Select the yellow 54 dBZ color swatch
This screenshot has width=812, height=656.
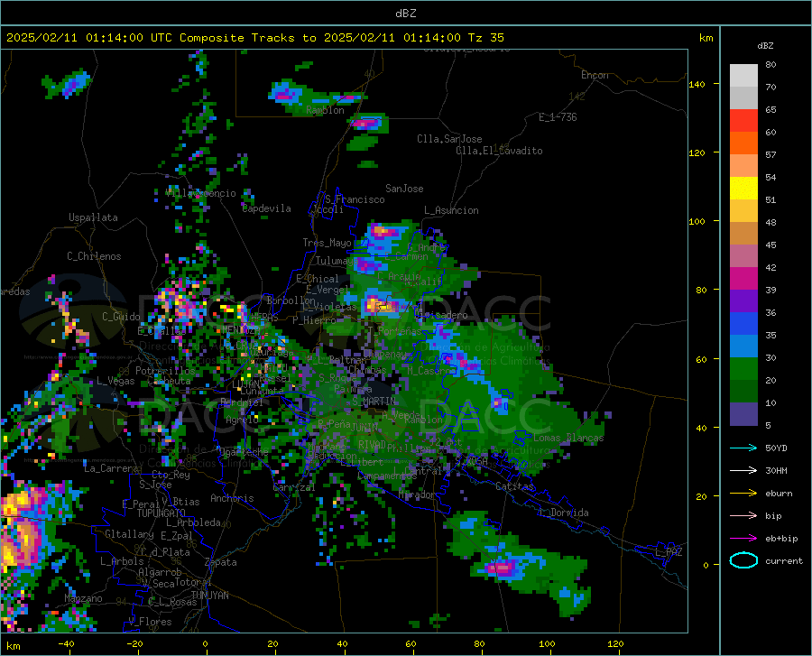tap(743, 188)
